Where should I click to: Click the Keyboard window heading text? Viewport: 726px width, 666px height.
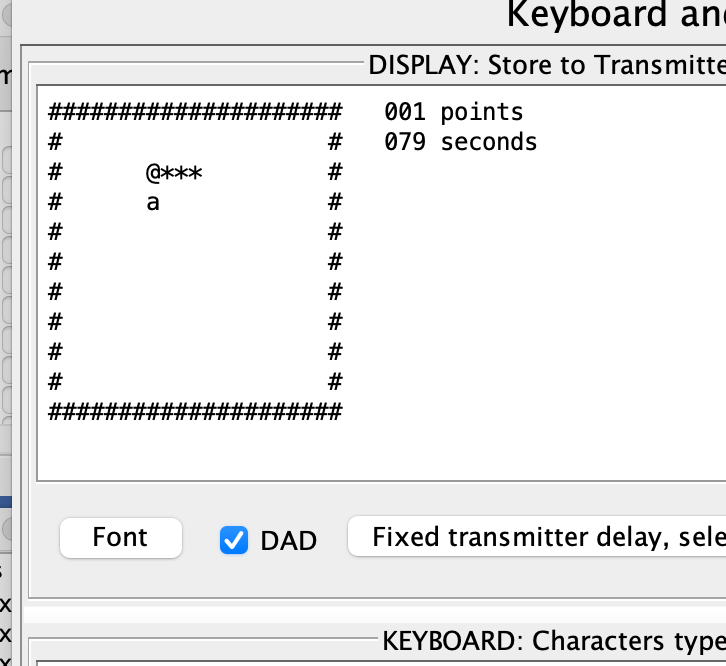[x=616, y=15]
